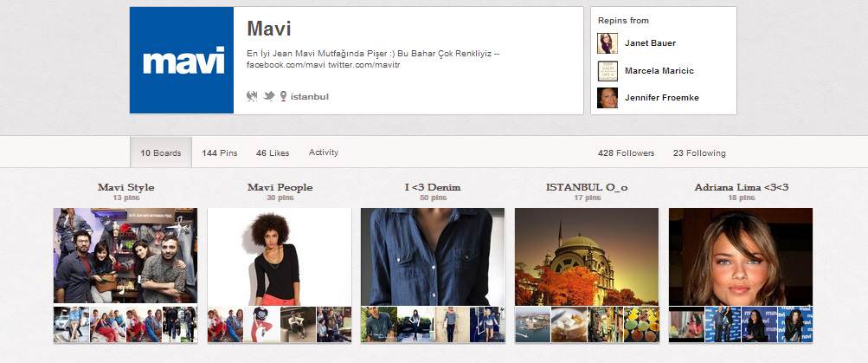Screen dimensions: 868x363
Task: Open first small thumbnail under Adriana Lima board
Action: [x=686, y=324]
